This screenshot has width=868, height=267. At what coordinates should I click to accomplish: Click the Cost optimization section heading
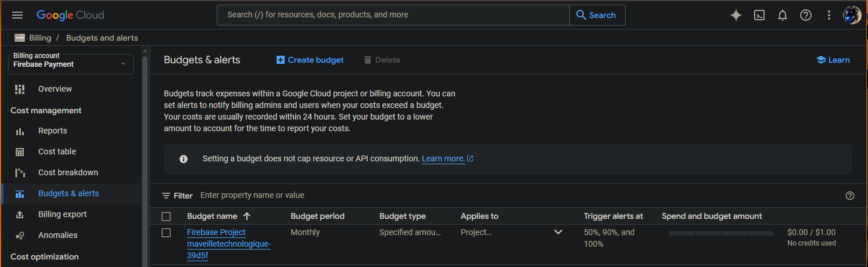pyautogui.click(x=45, y=257)
